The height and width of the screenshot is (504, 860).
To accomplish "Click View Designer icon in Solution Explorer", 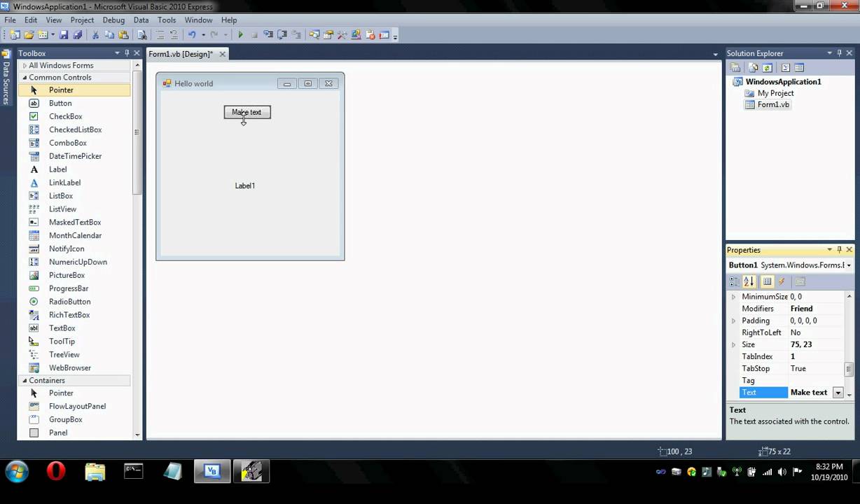I will [x=799, y=68].
